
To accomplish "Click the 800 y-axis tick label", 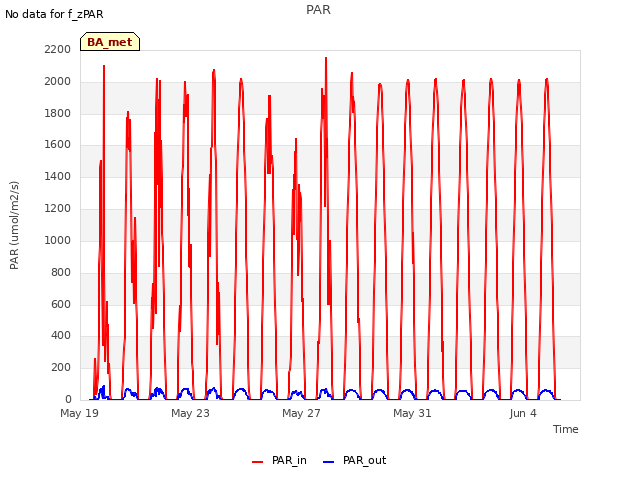I will (x=61, y=272).
